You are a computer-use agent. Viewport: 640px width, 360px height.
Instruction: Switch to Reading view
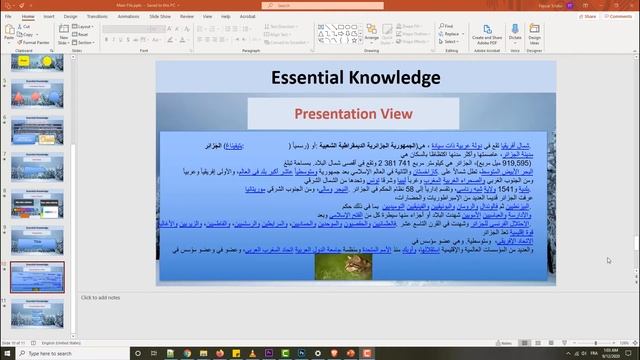551,343
